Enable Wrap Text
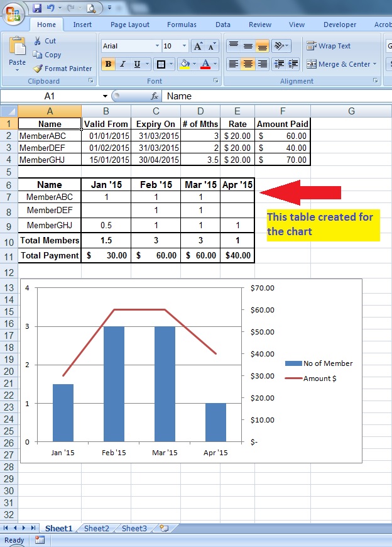 click(329, 46)
